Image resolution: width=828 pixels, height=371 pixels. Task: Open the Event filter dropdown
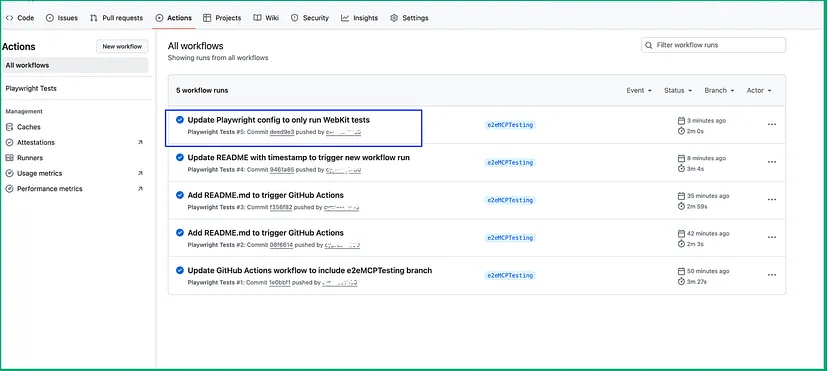[639, 91]
